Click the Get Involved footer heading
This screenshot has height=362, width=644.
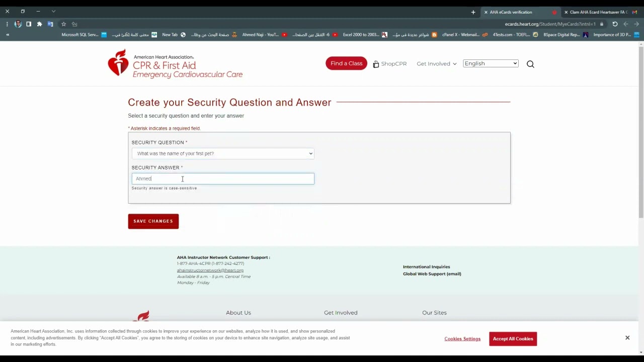click(341, 313)
